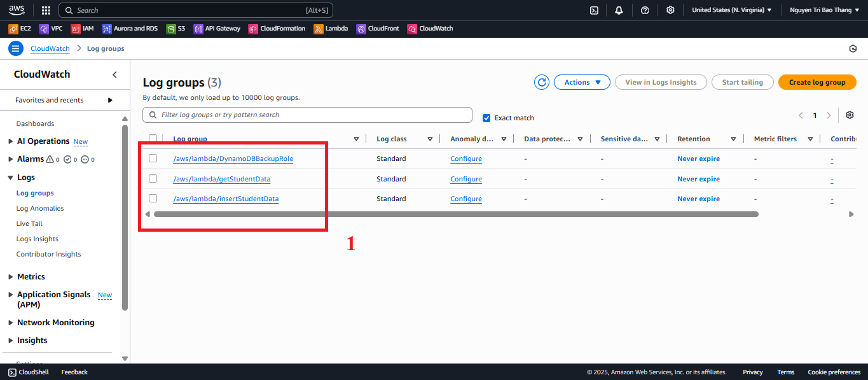
Task: Open Logs Insights in the sidebar
Action: click(38, 239)
